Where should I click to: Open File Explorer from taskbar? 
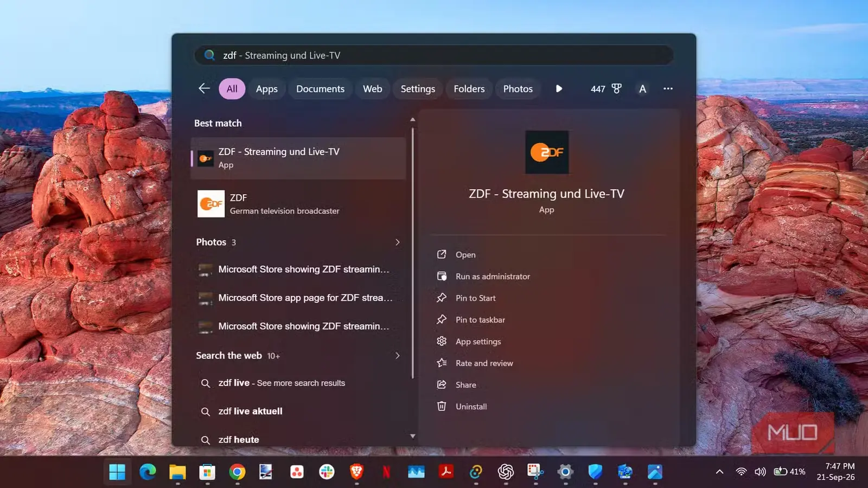[177, 472]
